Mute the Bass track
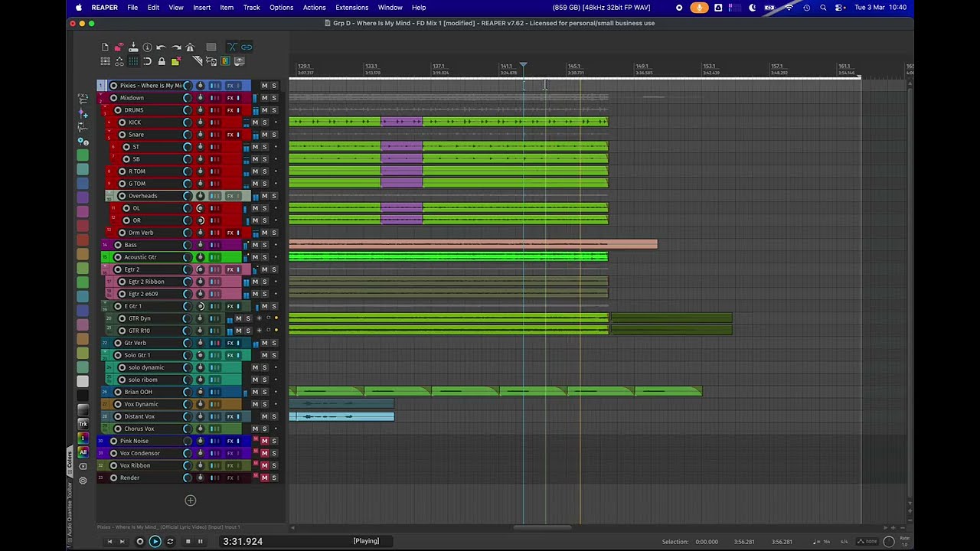Screen dimensions: 980x551 click(x=256, y=245)
